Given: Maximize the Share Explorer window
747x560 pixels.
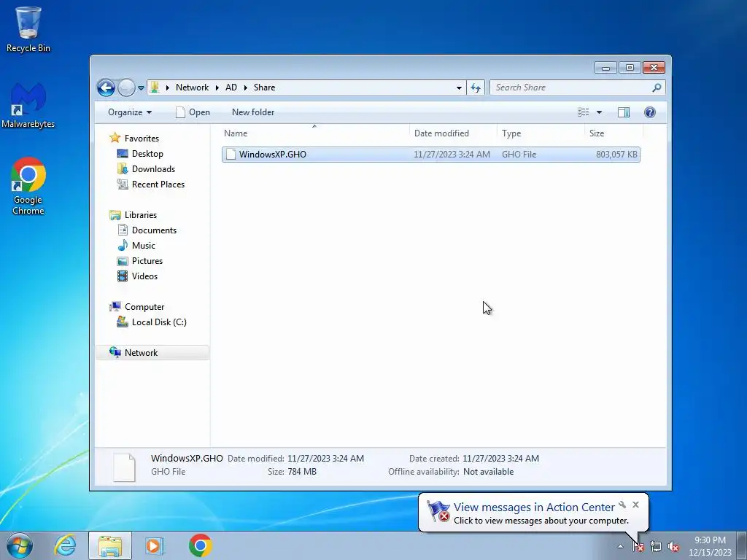Looking at the screenshot, I should [630, 68].
